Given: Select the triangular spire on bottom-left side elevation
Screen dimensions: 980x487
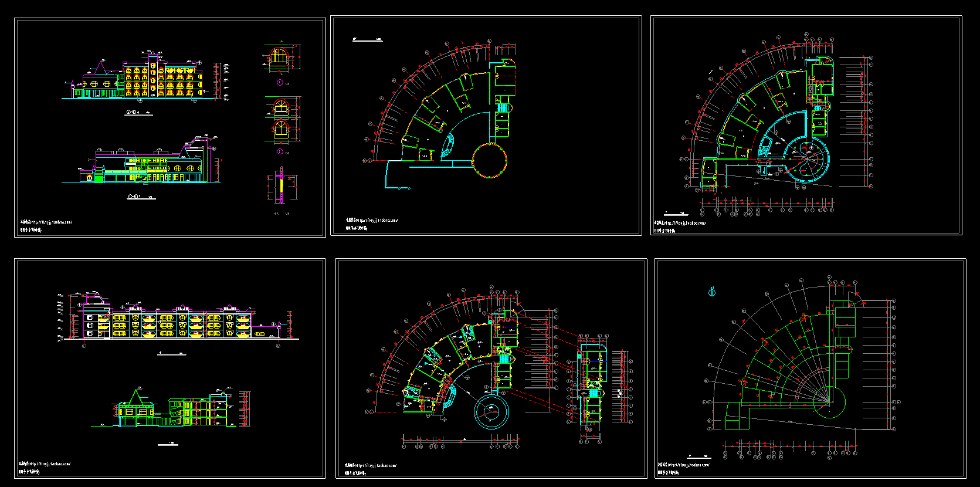Looking at the screenshot, I should (x=138, y=397).
